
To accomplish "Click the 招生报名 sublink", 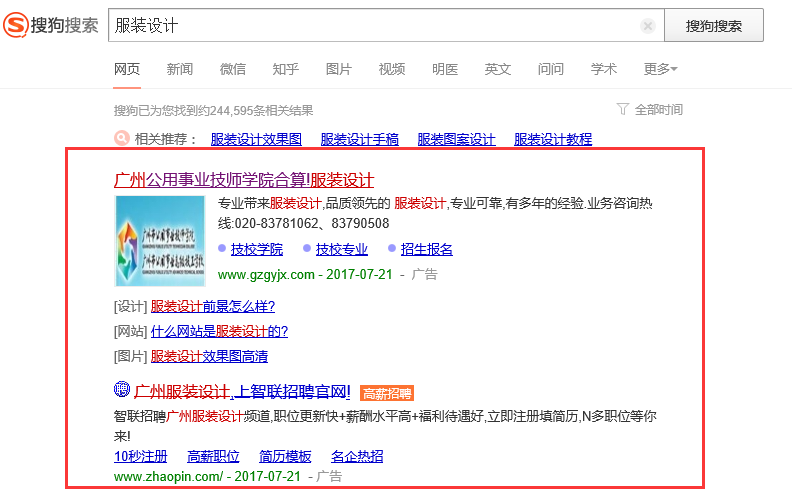I will (427, 249).
